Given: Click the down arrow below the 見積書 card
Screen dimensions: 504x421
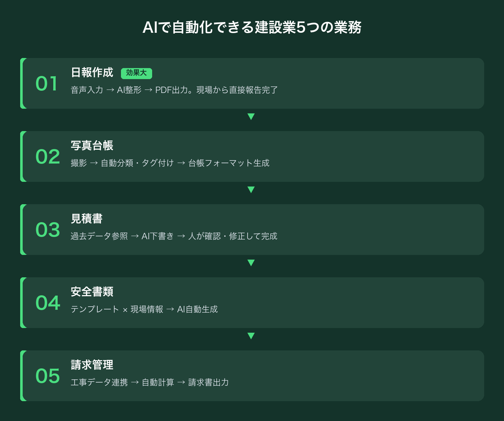Looking at the screenshot, I should pos(251,263).
